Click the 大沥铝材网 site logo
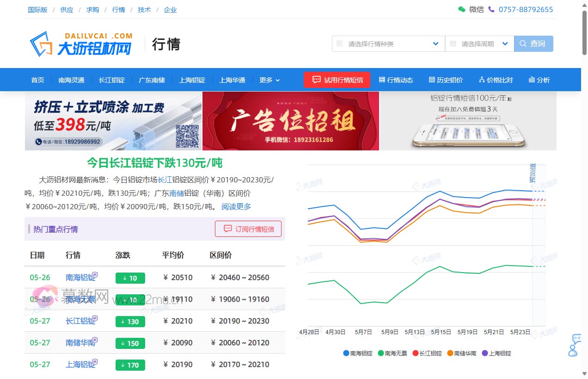Screen dimensions: 588x379 (x=79, y=43)
